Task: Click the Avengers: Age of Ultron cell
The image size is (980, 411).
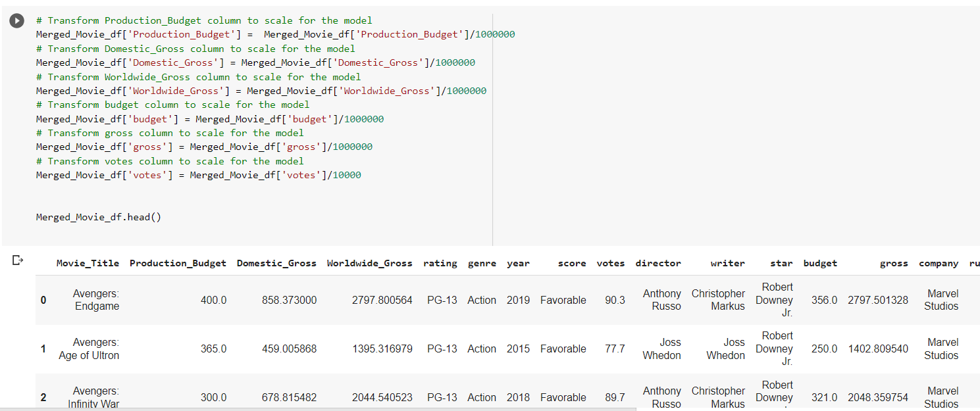Action: coord(89,349)
